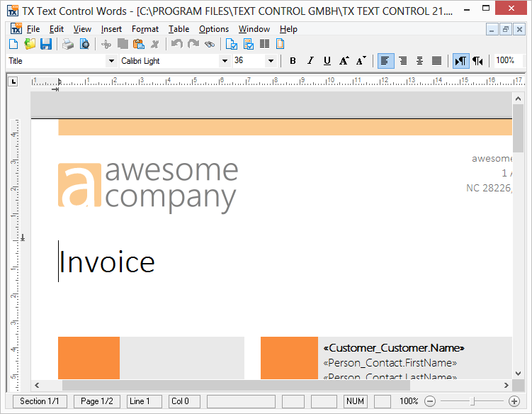Click the New document icon
Screen dimensions: 532x414
13,44
